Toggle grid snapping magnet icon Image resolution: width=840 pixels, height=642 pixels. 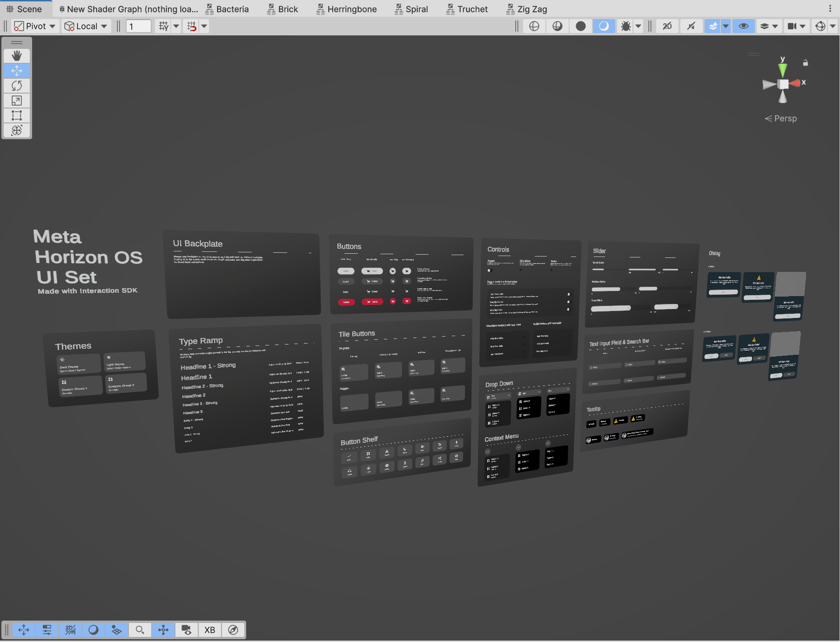191,26
